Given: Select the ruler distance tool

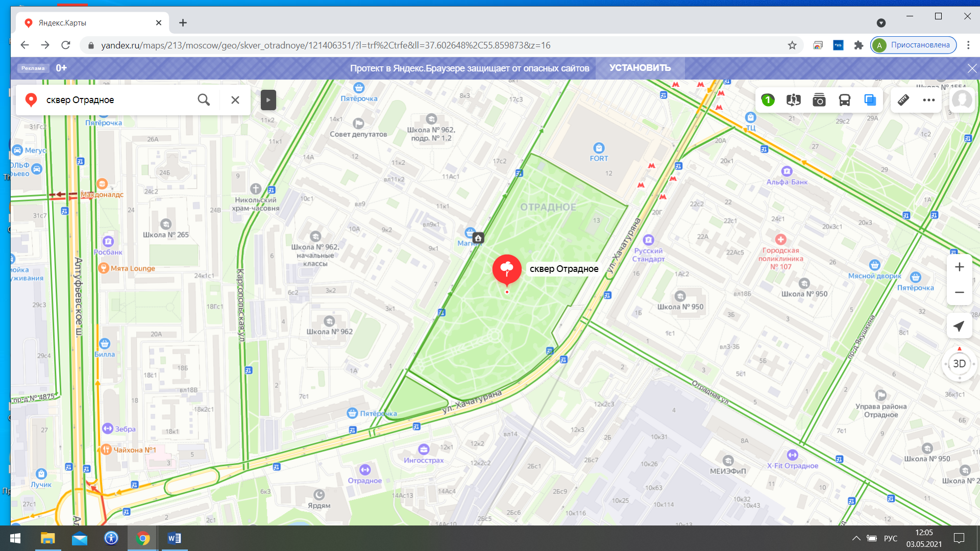Looking at the screenshot, I should pos(903,100).
